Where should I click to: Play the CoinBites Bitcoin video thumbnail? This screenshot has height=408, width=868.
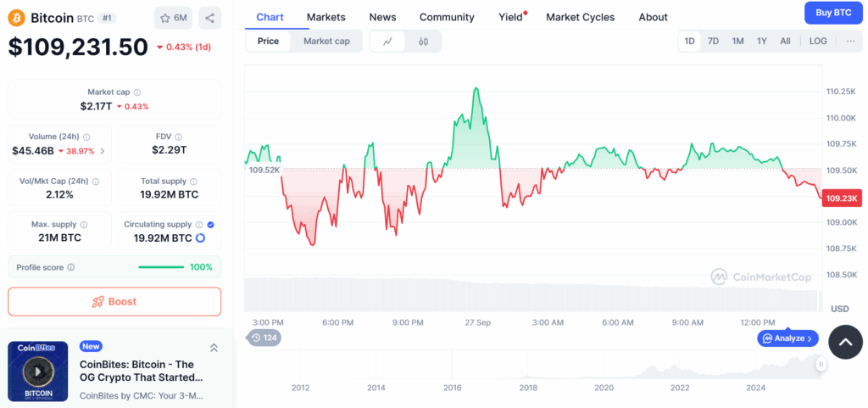click(x=37, y=371)
